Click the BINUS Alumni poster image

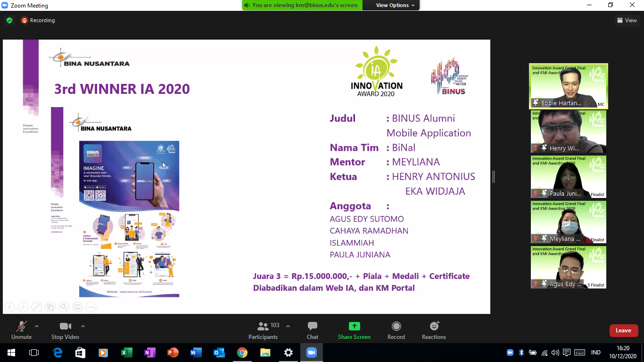point(129,219)
